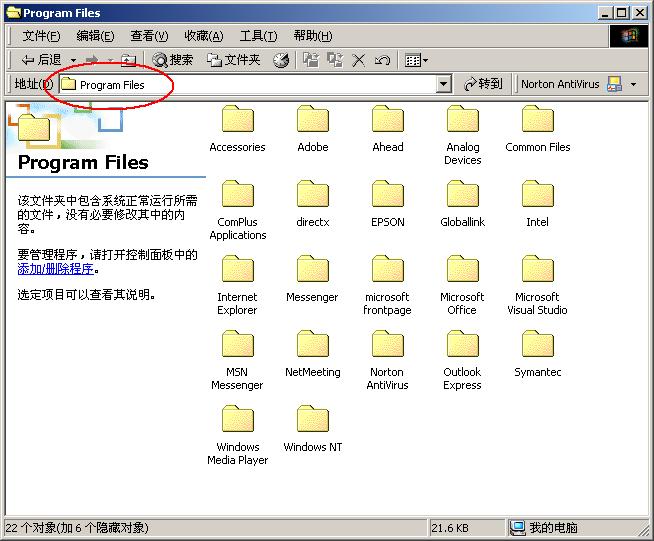Open the 收藏(A) menu
Screen dimensions: 654x541
pyautogui.click(x=204, y=36)
